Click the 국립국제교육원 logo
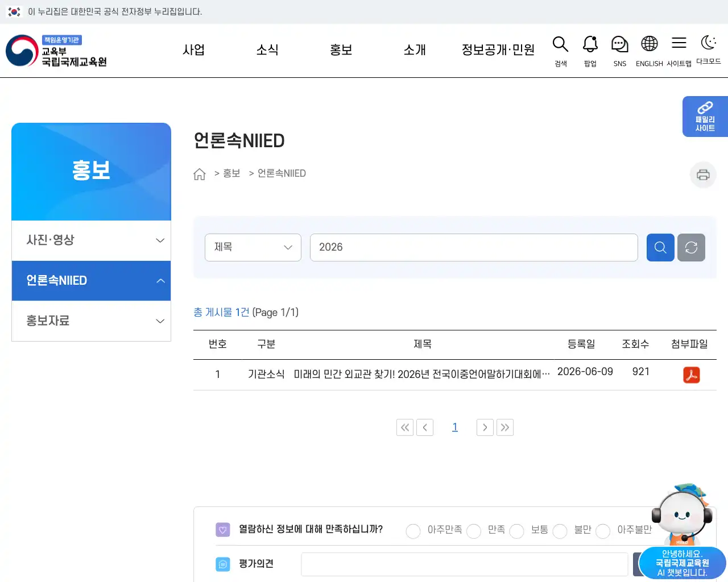 [56, 51]
